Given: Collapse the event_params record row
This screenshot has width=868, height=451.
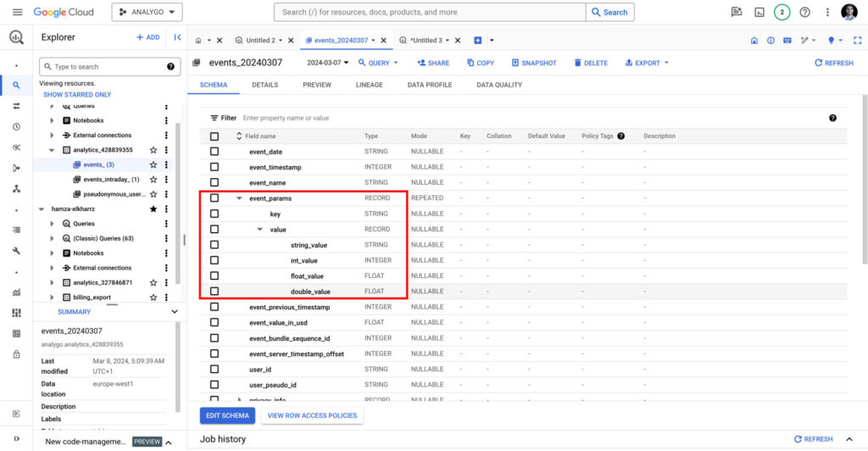Looking at the screenshot, I should (x=240, y=198).
